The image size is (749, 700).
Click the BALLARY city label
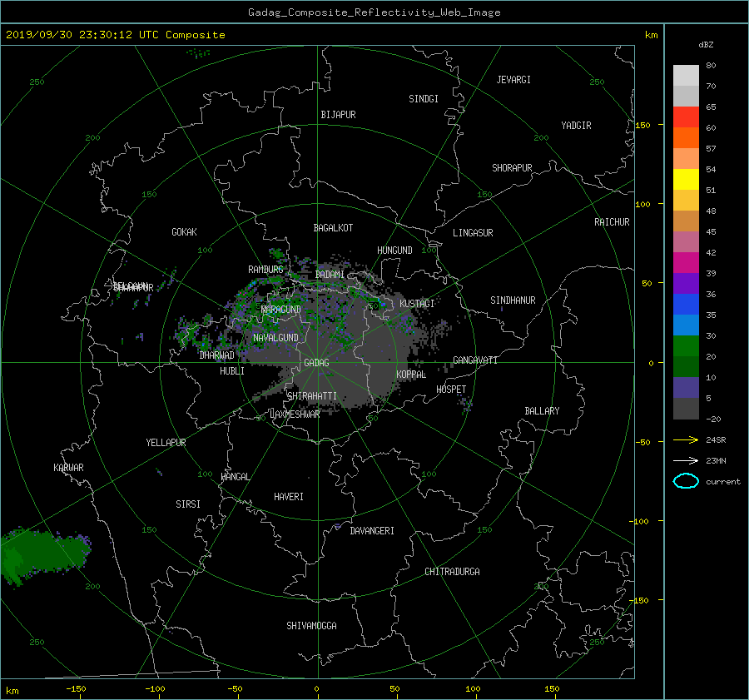point(542,411)
